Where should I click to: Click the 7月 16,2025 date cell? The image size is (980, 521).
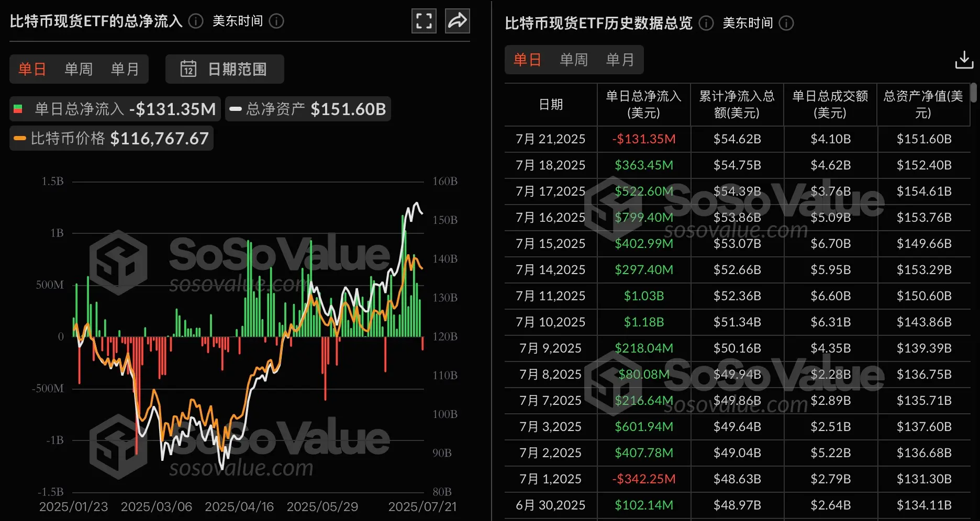click(551, 218)
